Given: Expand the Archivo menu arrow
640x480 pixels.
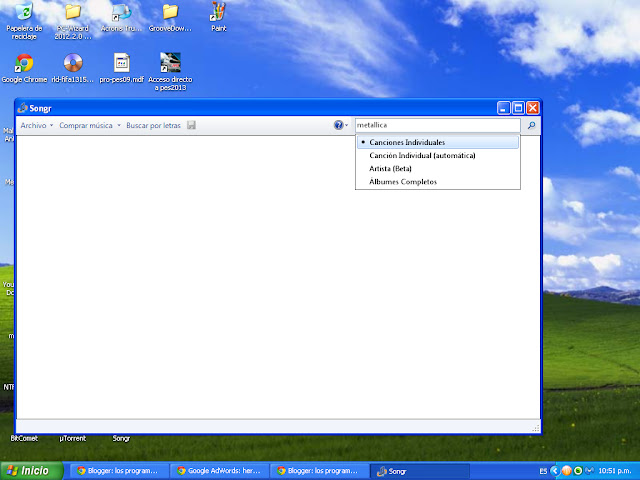Looking at the screenshot, I should tap(51, 125).
